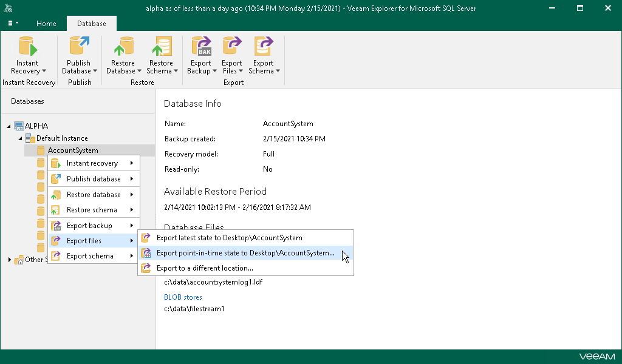Open Export schema submenu arrow
622x364 pixels.
132,256
